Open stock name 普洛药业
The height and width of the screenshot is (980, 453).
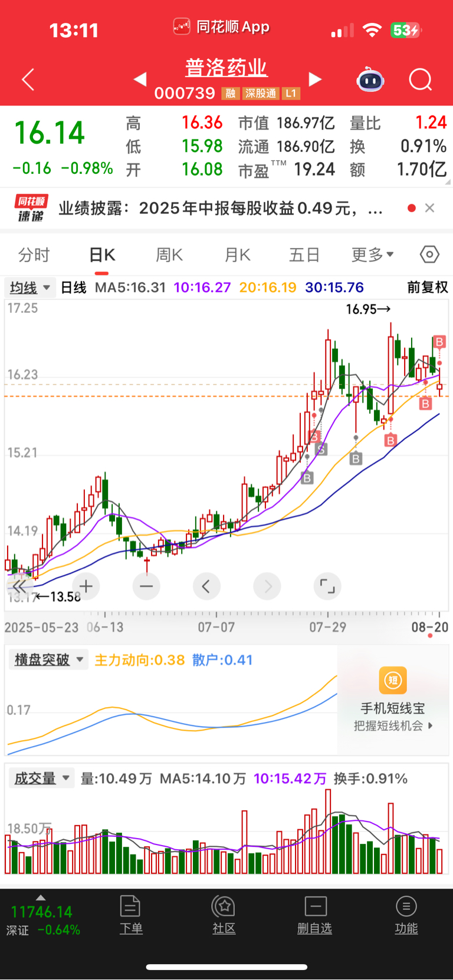[226, 68]
